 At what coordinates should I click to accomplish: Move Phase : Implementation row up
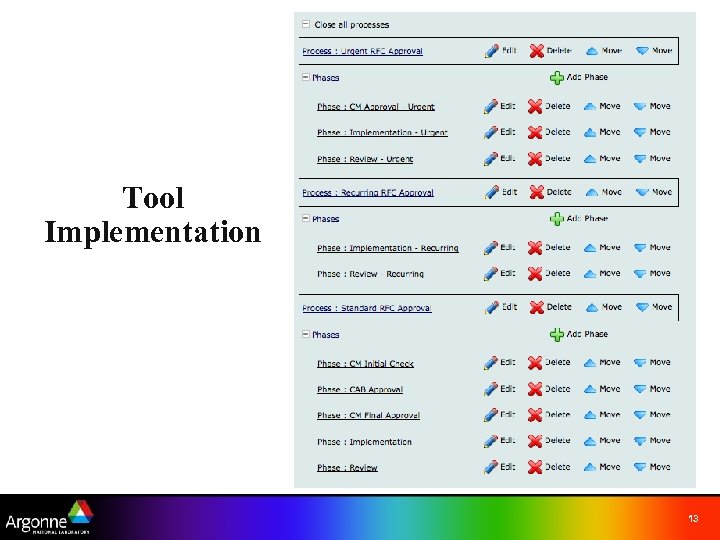[602, 441]
